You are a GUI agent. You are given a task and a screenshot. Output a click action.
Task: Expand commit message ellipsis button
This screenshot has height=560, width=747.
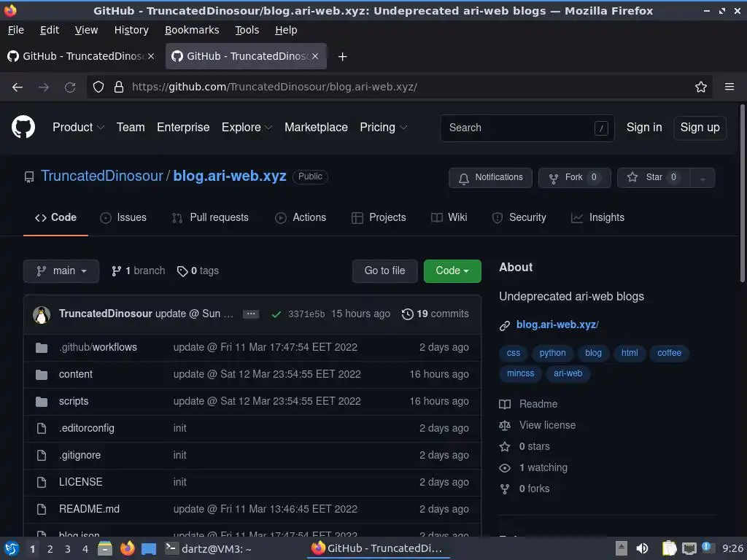pos(251,314)
